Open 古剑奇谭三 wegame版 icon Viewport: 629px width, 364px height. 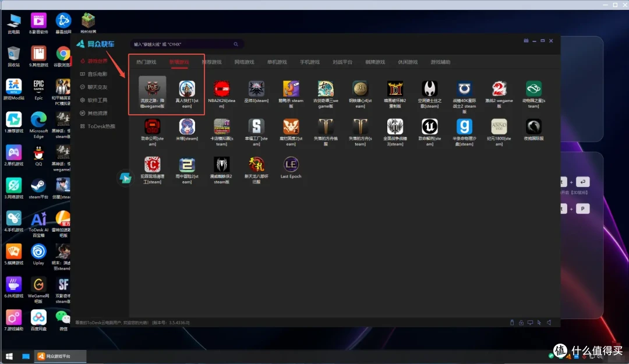[x=326, y=89]
